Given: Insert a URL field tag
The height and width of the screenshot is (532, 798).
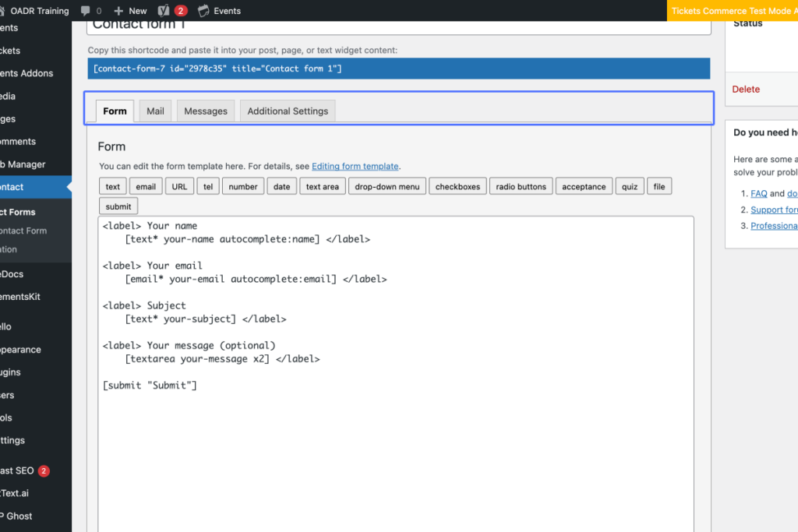Looking at the screenshot, I should tap(180, 187).
